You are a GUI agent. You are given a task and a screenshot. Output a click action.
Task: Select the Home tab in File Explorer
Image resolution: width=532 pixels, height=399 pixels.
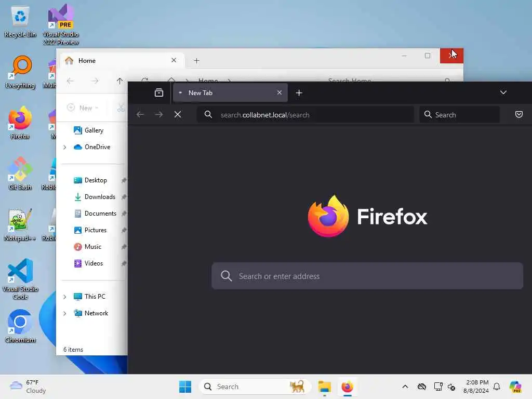(122, 60)
